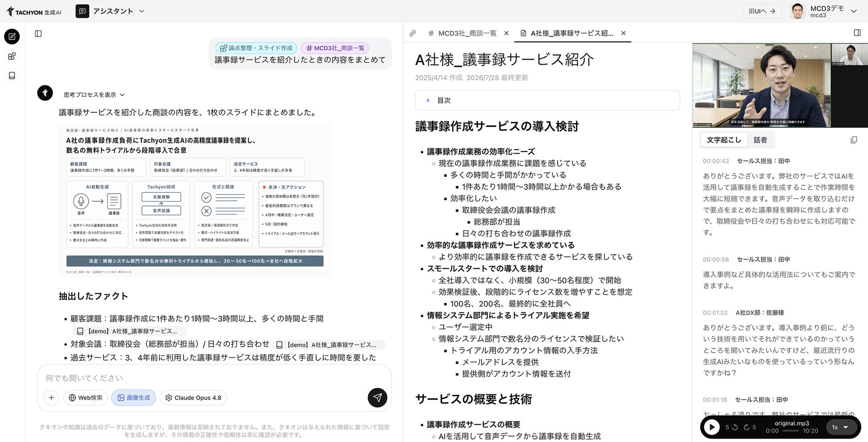
Task: Add an attachment with the plus button
Action: 51,397
